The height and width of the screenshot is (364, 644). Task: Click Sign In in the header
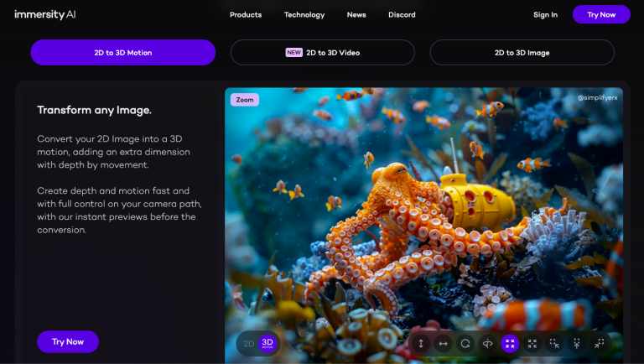click(x=545, y=15)
